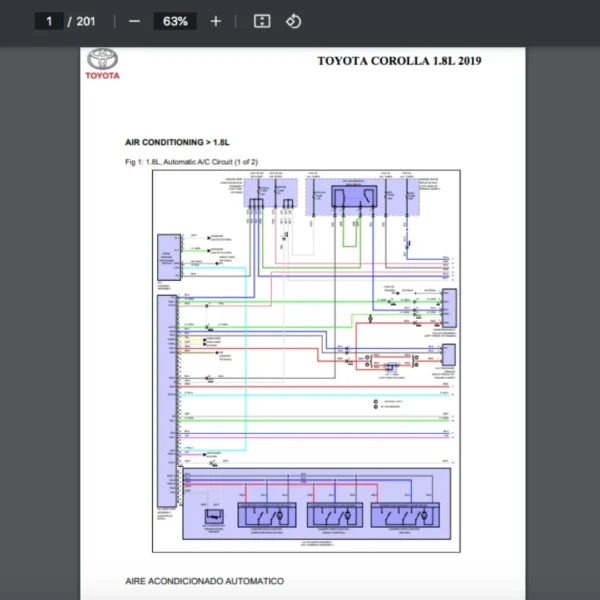
Task: Click the TOYOTA COROLLA 1.8L 2019 title
Action: click(x=399, y=61)
